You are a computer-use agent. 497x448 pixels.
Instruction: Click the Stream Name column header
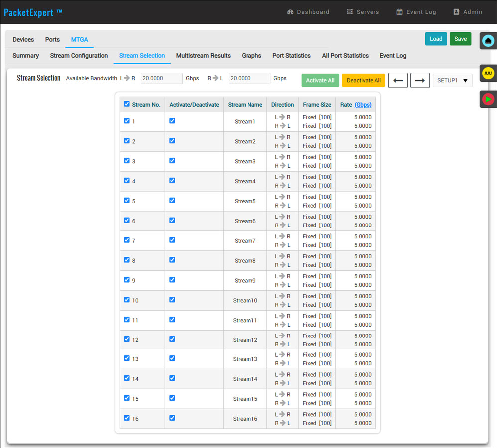(245, 105)
